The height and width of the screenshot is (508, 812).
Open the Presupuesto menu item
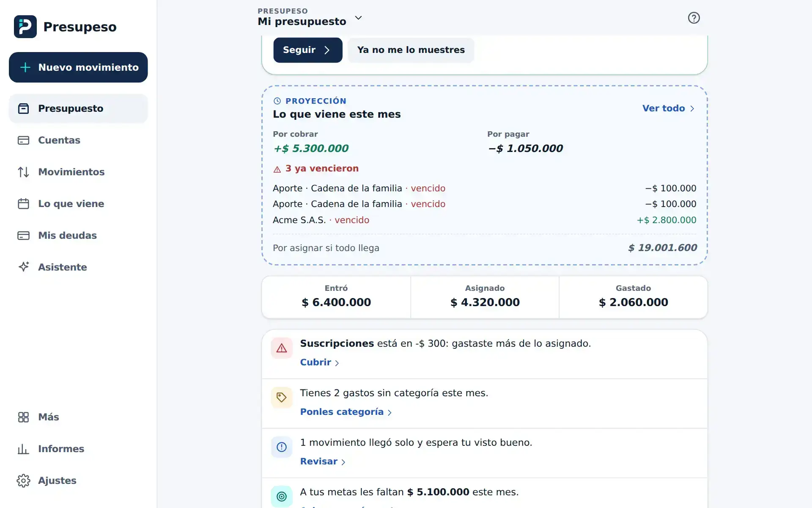click(78, 108)
